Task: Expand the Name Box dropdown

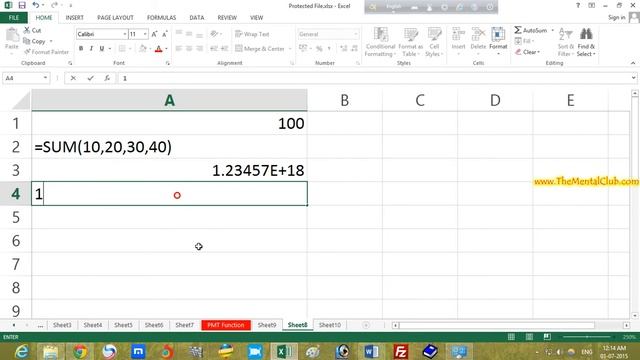Action: 45,78
